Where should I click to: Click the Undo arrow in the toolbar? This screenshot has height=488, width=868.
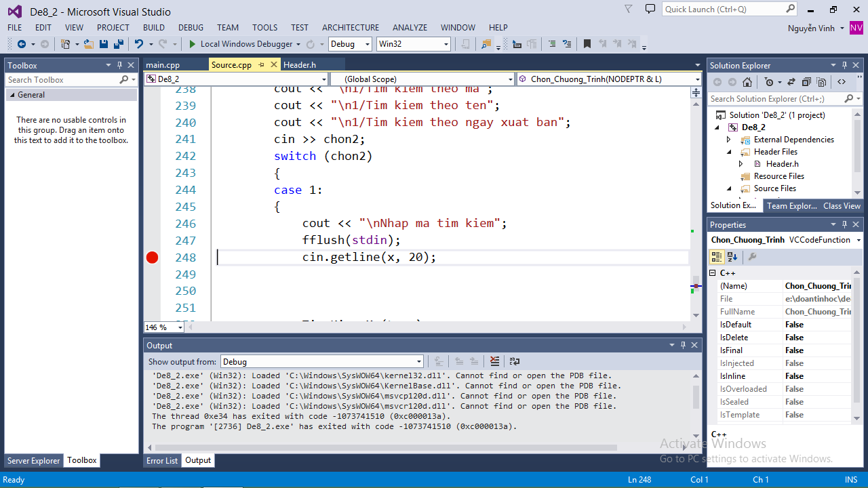[x=139, y=44]
